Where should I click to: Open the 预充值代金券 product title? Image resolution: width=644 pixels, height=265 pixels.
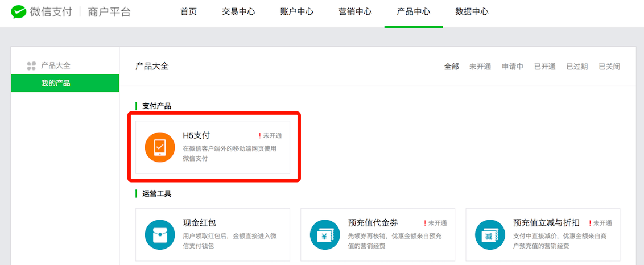click(373, 223)
